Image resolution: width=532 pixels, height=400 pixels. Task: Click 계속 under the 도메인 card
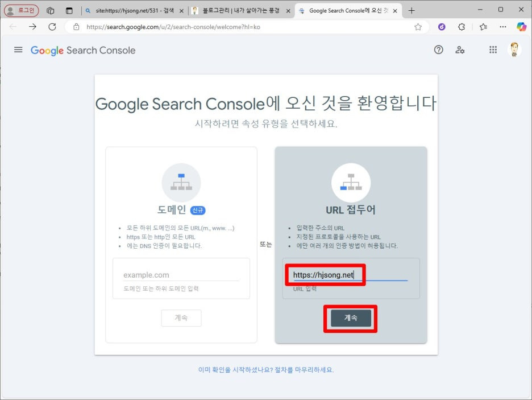click(x=181, y=318)
